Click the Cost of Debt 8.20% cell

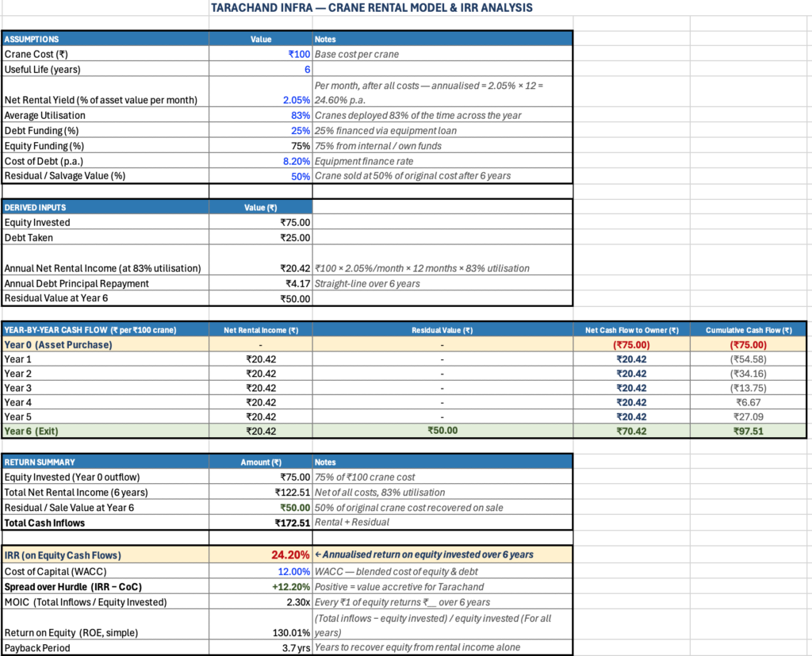point(294,160)
